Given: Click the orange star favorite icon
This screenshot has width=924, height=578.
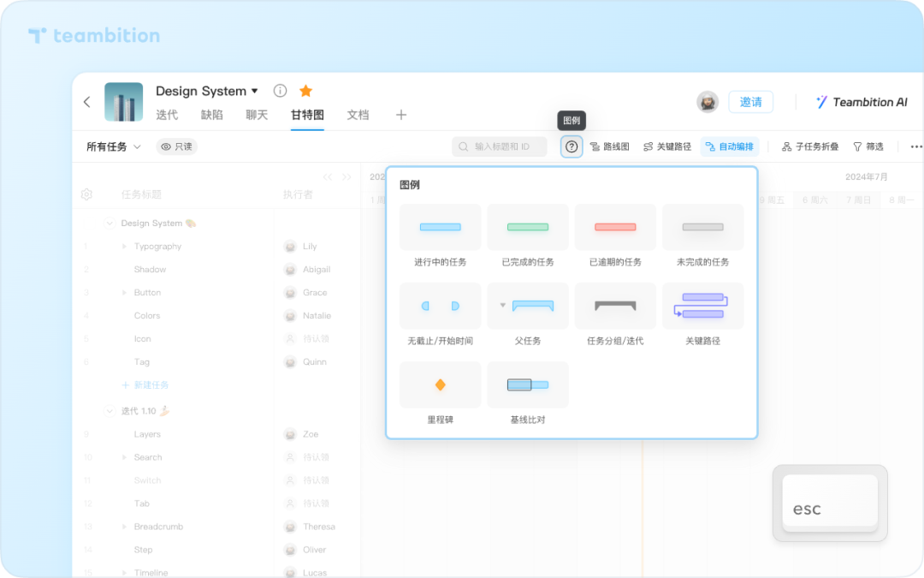Looking at the screenshot, I should (305, 91).
